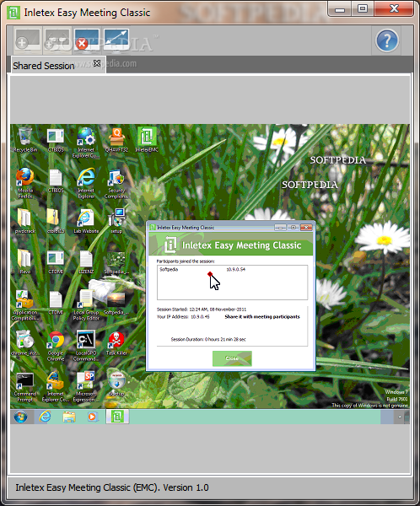Open Internet Explorer from the shared taskbar

click(45, 417)
